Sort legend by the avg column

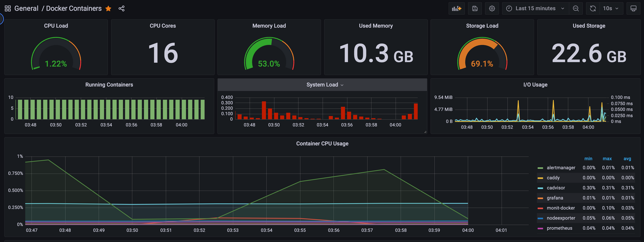pos(627,159)
